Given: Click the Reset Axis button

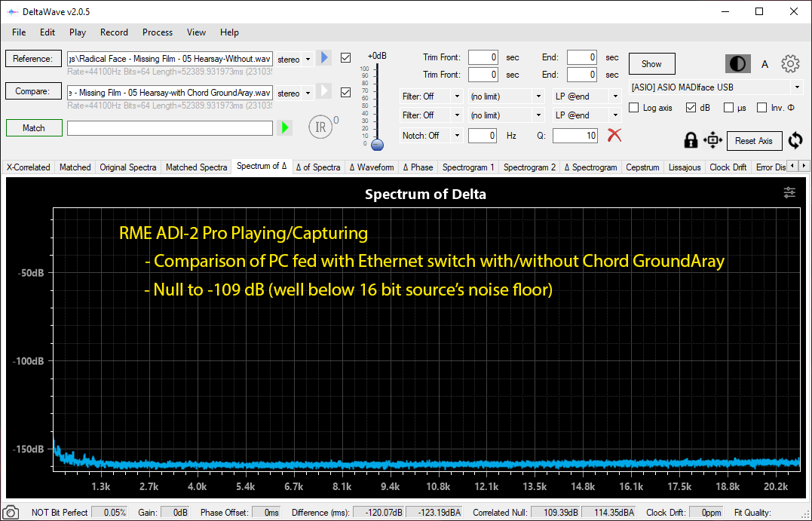Looking at the screenshot, I should [754, 141].
